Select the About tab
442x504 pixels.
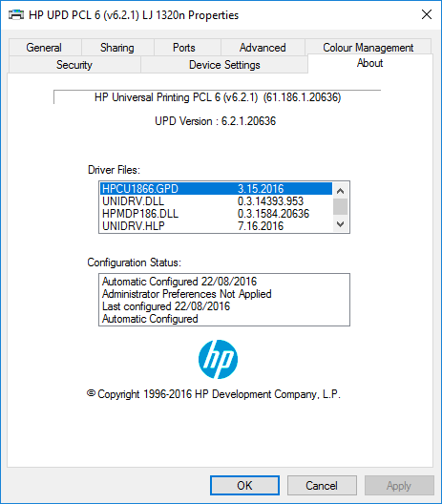point(370,63)
